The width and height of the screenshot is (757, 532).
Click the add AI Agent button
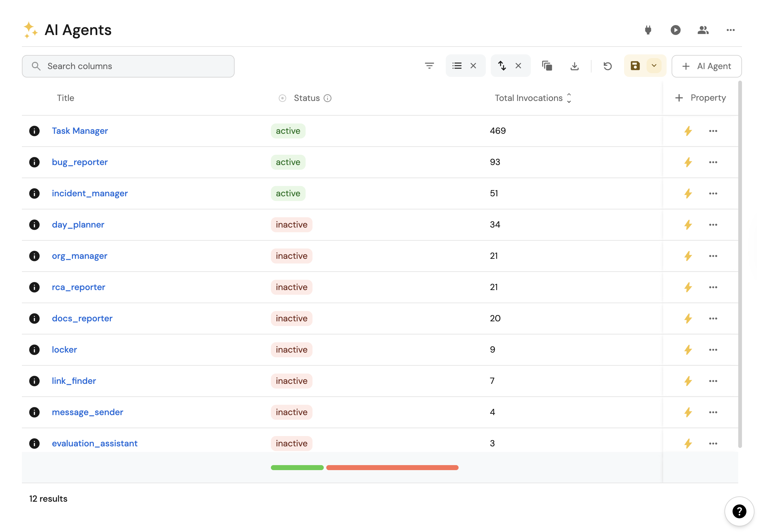[x=706, y=66]
